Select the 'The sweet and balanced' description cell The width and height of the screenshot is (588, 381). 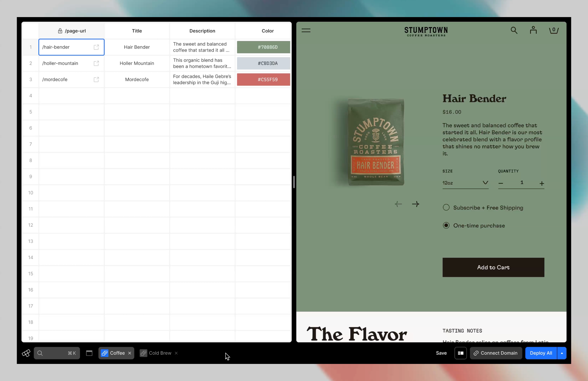[202, 47]
